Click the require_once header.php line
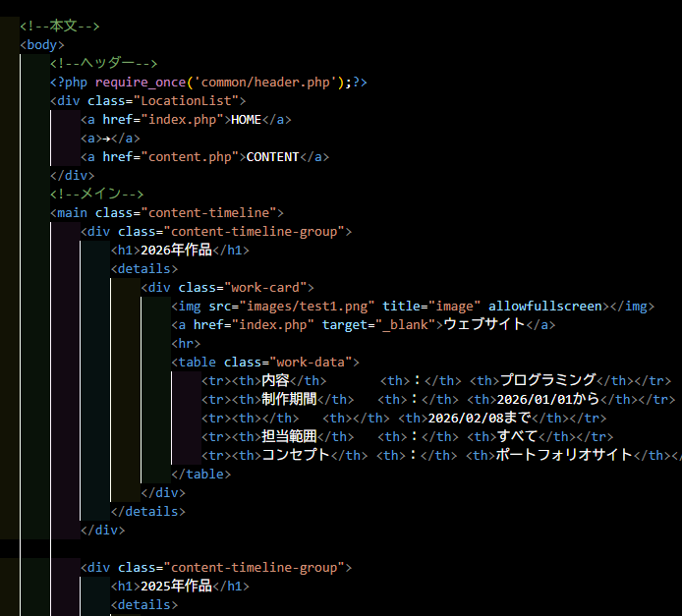Viewport: 682px width, 616px height. click(x=208, y=83)
